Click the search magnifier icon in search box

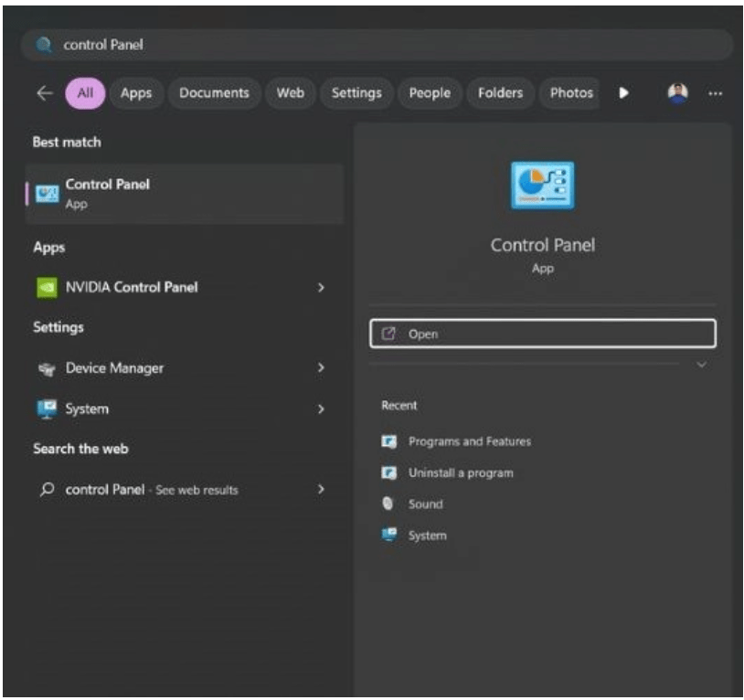[44, 45]
